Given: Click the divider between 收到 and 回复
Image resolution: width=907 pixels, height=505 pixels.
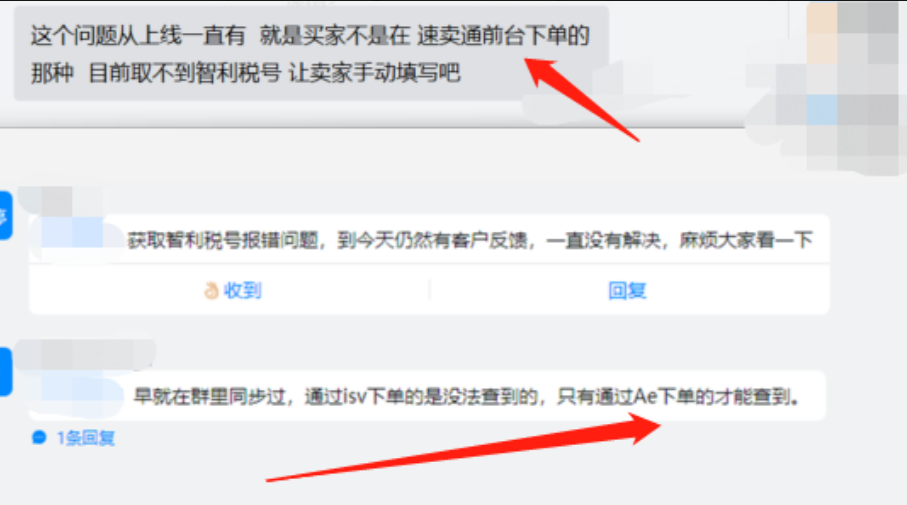Looking at the screenshot, I should point(430,290).
